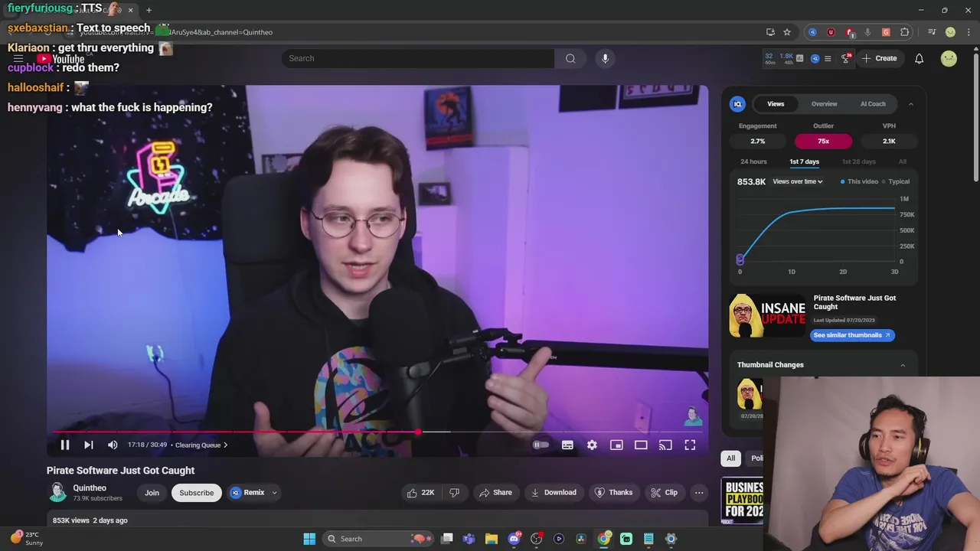Viewport: 980px width, 551px height.
Task: Switch to theater mode
Action: click(x=641, y=445)
